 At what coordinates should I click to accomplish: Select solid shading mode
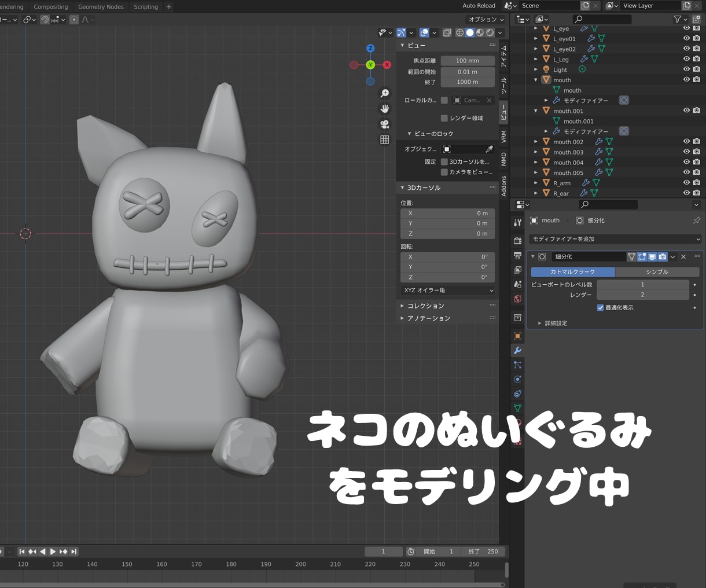click(x=470, y=32)
